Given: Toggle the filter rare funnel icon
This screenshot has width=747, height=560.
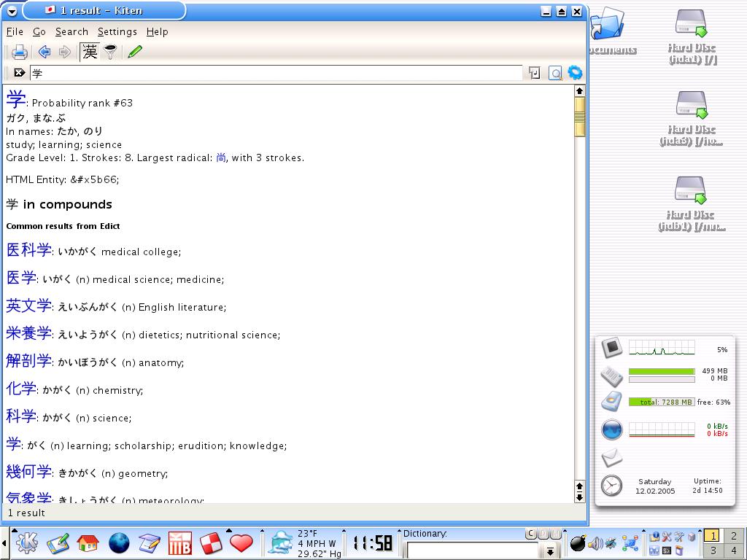Looking at the screenshot, I should tap(110, 52).
